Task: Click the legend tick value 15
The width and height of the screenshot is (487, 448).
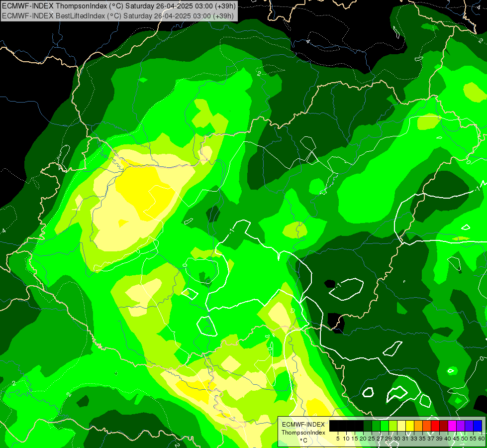Action: click(x=355, y=439)
